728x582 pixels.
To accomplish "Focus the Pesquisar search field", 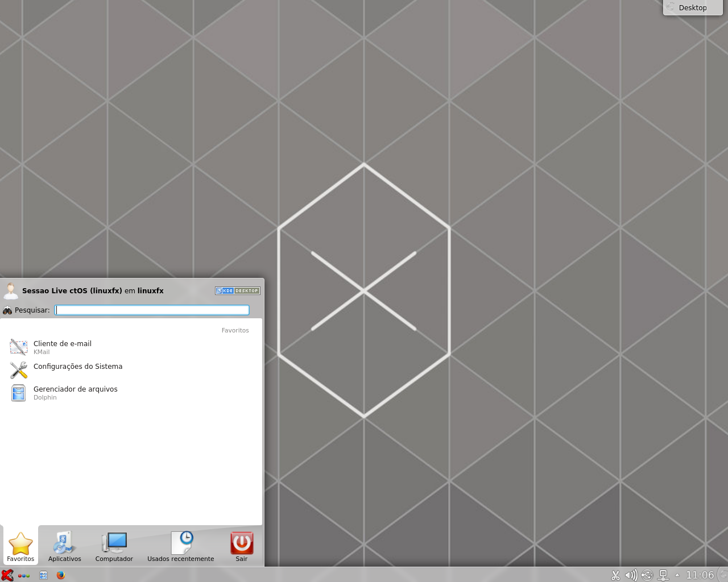I will click(x=152, y=310).
